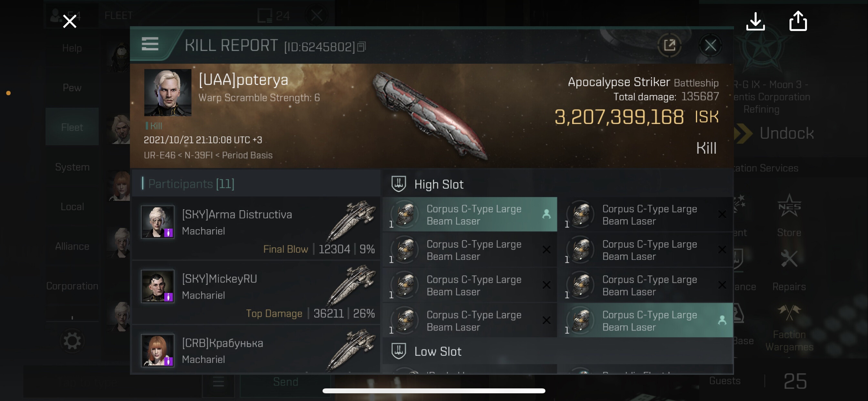Switch to the Alliance chat tab
The width and height of the screenshot is (868, 401).
pos(72,246)
